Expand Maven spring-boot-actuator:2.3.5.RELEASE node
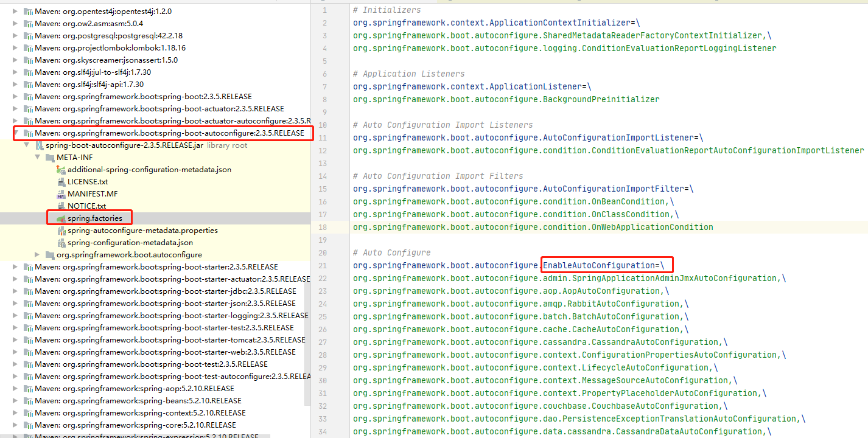 pos(16,109)
